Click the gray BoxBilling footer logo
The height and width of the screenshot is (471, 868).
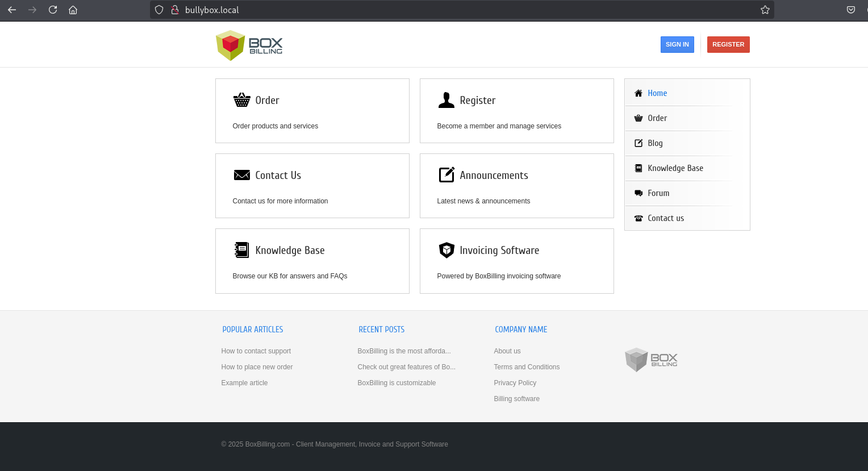click(x=651, y=360)
